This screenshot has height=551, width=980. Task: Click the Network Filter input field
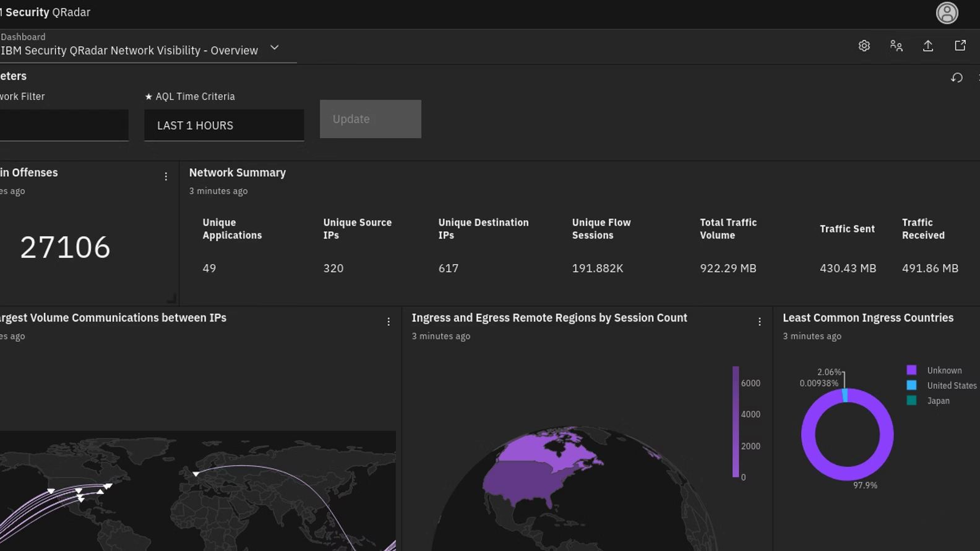pyautogui.click(x=64, y=126)
